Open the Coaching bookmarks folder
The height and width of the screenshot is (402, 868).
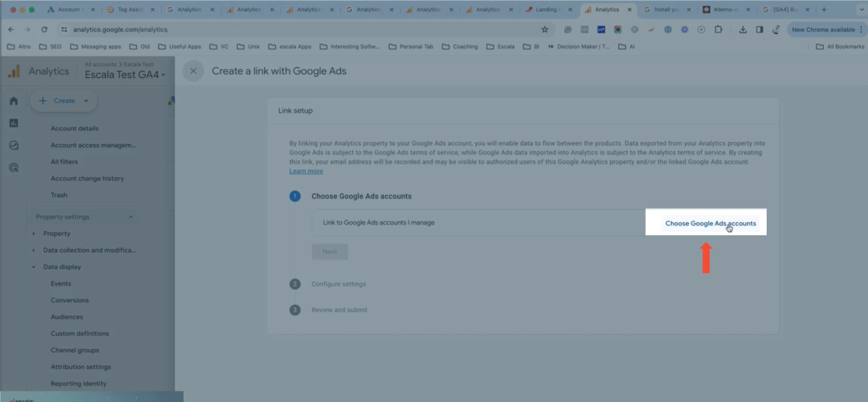click(460, 47)
